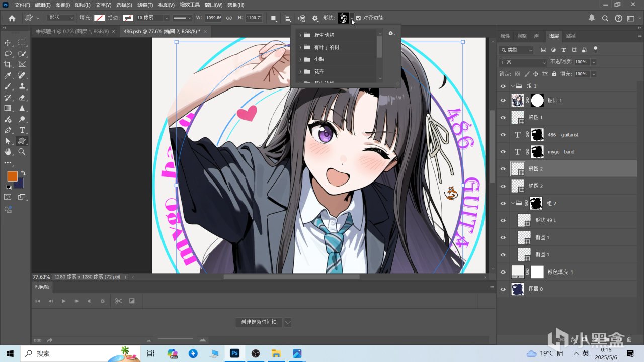Toggle visibility of group 组 1
The image size is (644, 362).
click(x=503, y=86)
